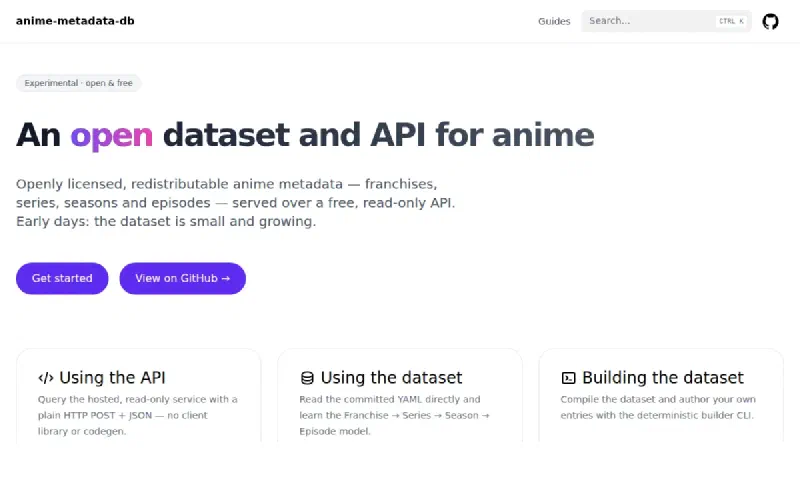This screenshot has width=800, height=500.
Task: Open the Building the dataset card title
Action: point(663,378)
